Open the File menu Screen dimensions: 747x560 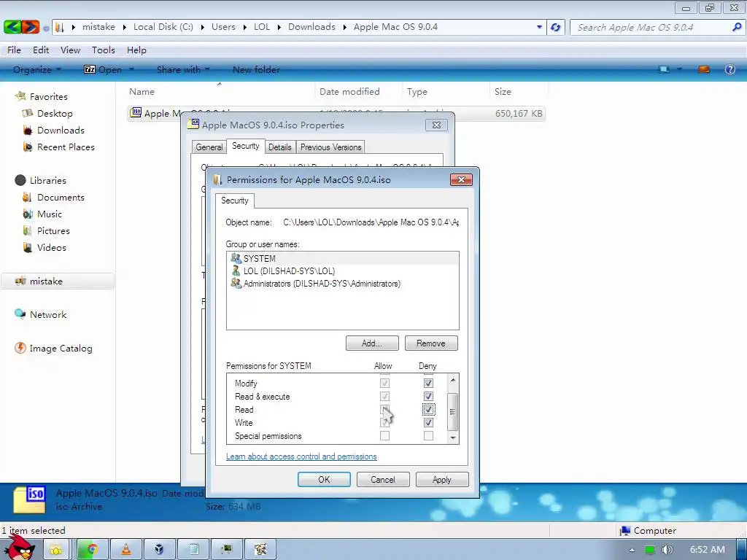click(x=14, y=50)
